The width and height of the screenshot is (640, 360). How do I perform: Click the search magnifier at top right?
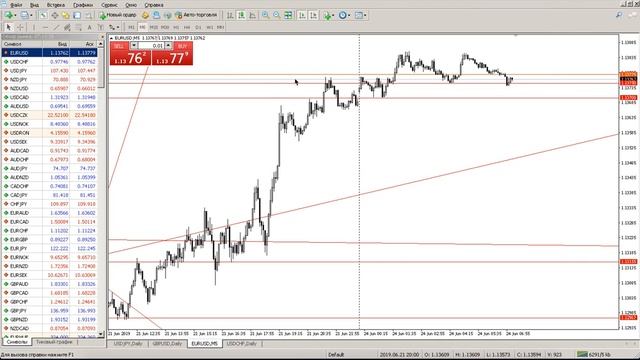[x=619, y=15]
